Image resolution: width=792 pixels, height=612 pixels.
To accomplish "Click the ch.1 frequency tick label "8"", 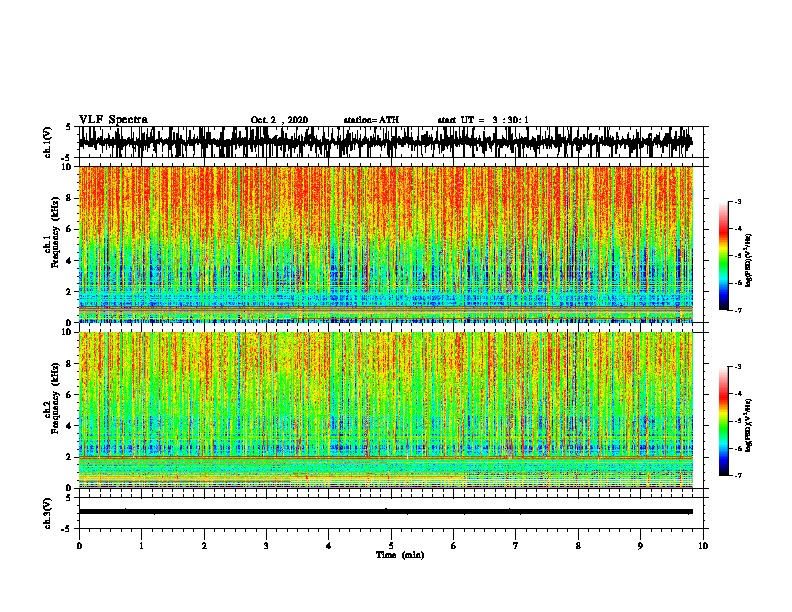I will (69, 198).
